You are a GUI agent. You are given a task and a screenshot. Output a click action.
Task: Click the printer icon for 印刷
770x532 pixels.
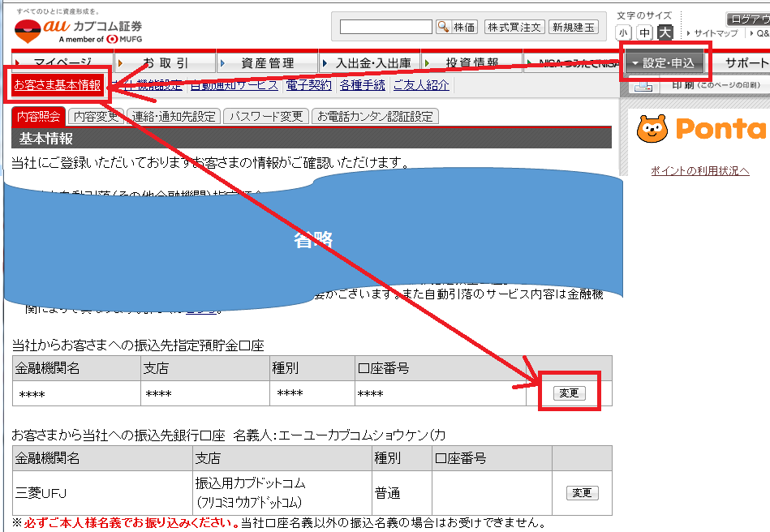click(643, 85)
